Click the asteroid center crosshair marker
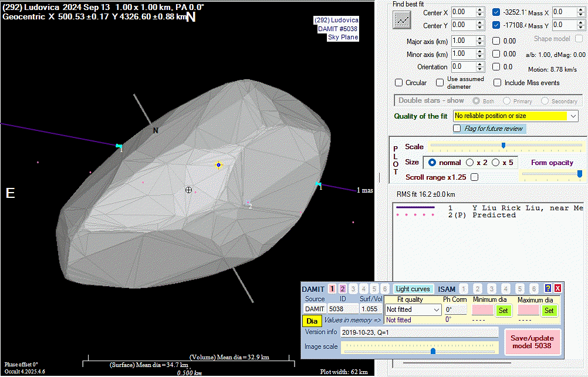Screen dimensions: 588x377 188,190
